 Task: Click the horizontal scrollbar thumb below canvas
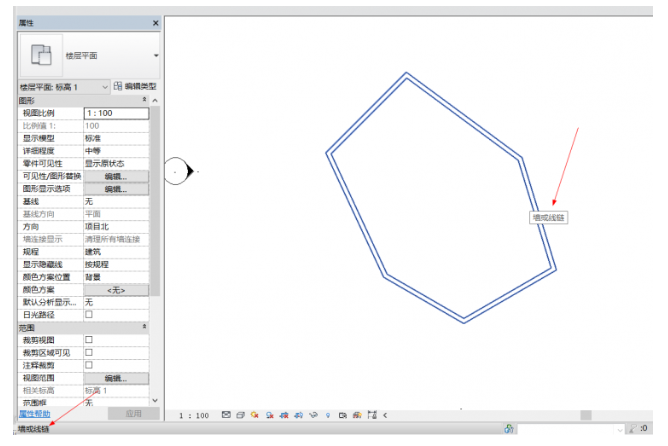click(x=586, y=415)
